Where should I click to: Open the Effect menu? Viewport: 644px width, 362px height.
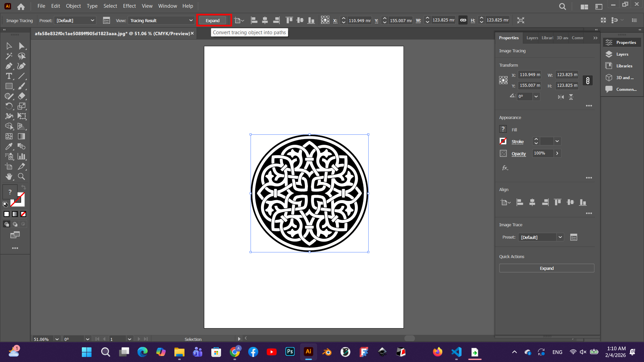coord(129,6)
